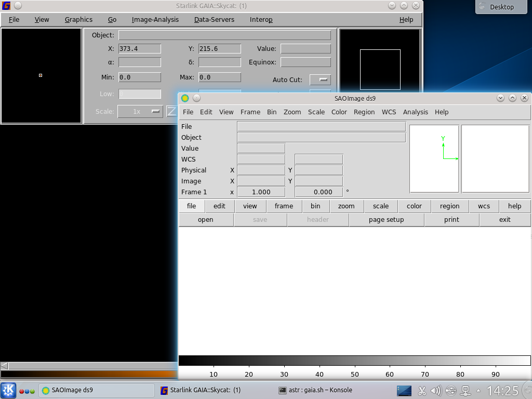Click ds9 'file' button bar button
The image size is (532, 399).
pos(191,206)
